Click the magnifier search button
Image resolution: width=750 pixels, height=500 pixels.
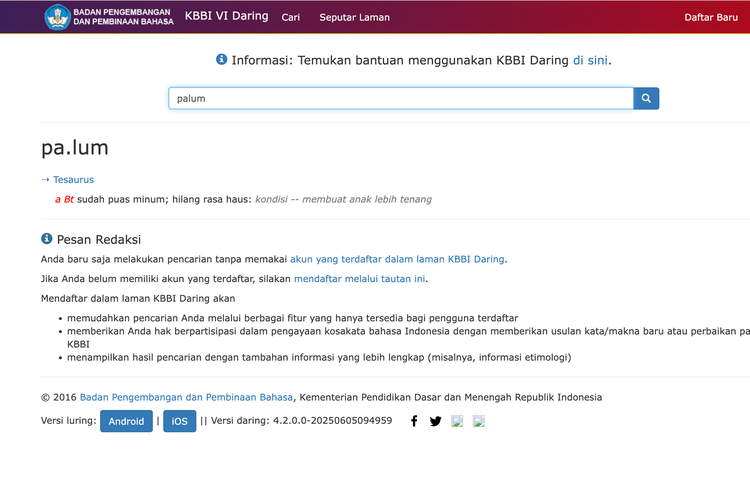(x=646, y=98)
